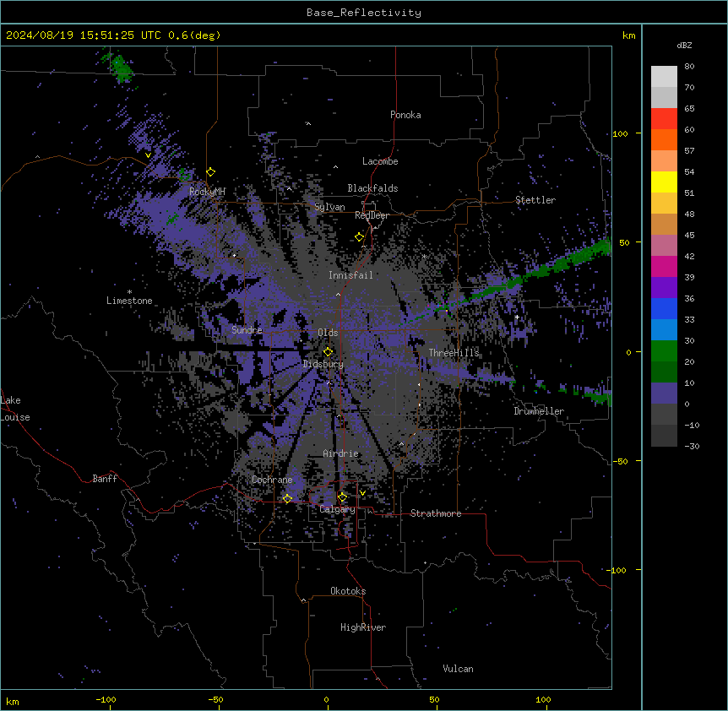This screenshot has width=728, height=711.
Task: Click the Cochrane label
Action: pos(272,480)
